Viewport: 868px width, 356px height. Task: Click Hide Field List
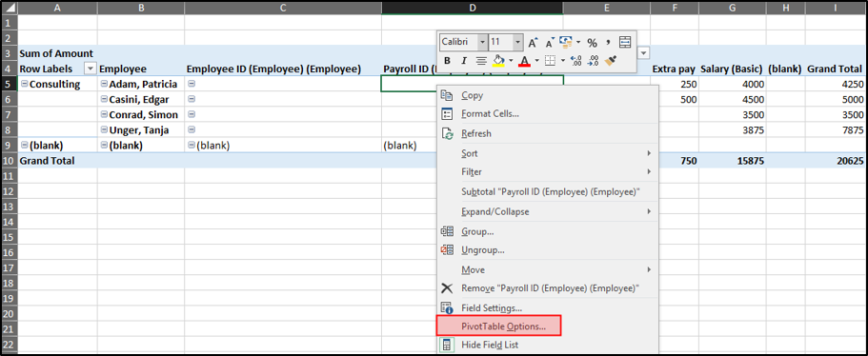coord(548,345)
